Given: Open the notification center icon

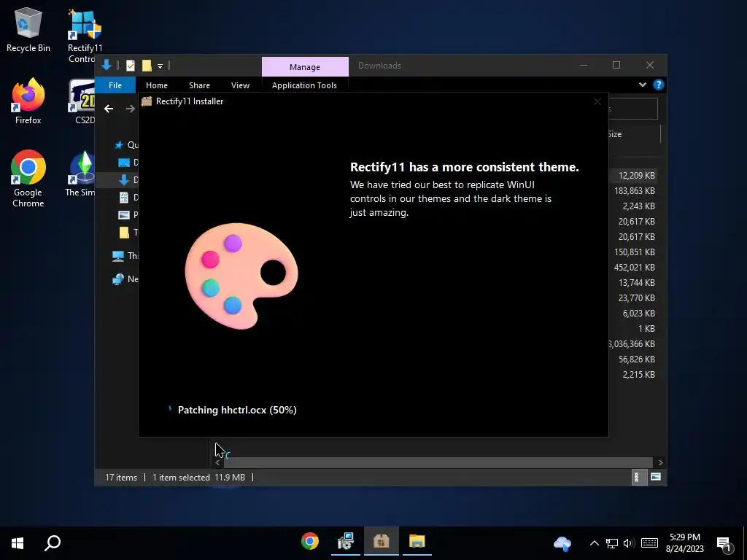Looking at the screenshot, I should [x=724, y=543].
